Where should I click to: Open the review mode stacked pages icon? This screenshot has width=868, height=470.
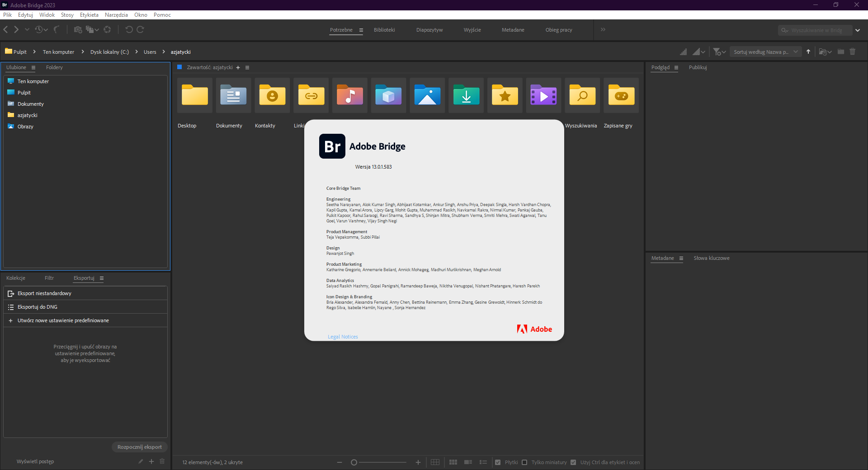(x=92, y=29)
